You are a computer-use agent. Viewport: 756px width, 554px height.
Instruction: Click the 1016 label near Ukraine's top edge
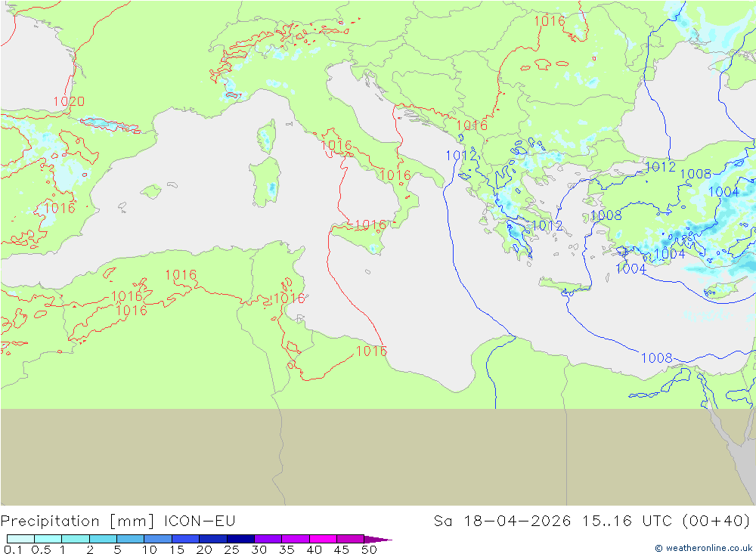click(x=550, y=20)
